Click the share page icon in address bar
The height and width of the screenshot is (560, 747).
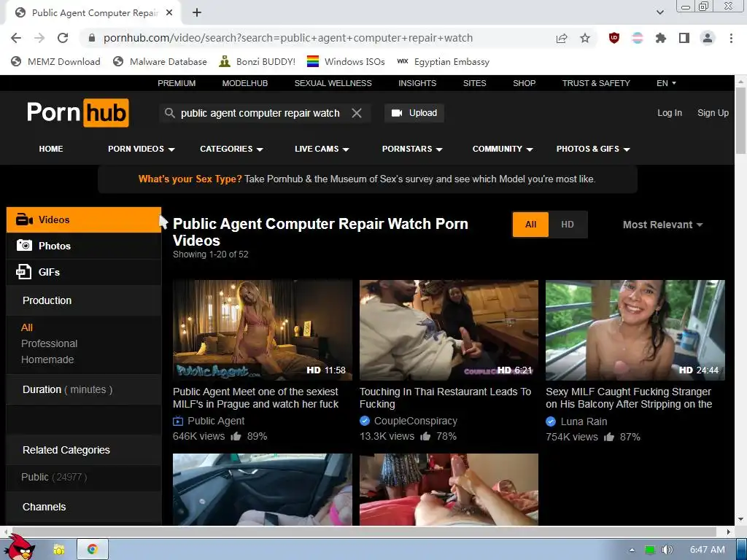pyautogui.click(x=562, y=38)
